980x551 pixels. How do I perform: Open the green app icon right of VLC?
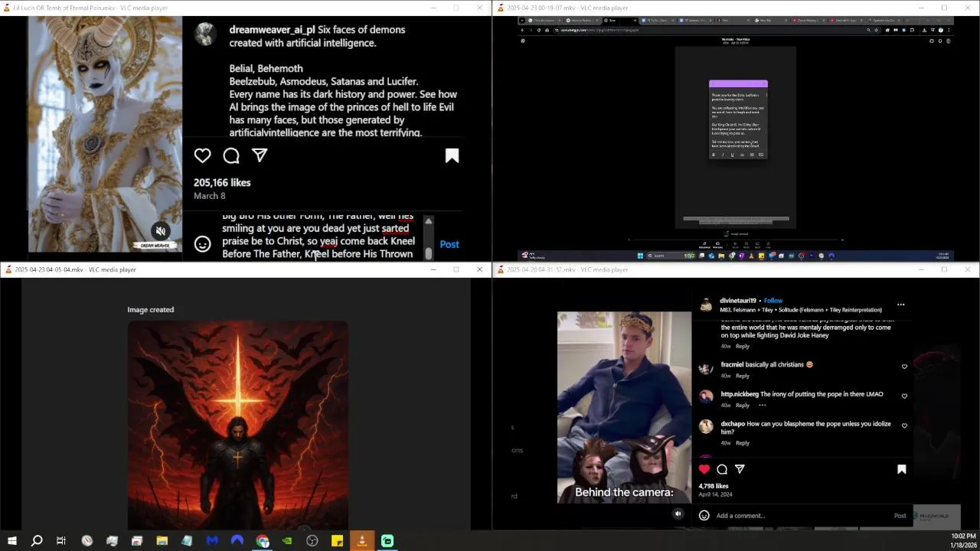[x=387, y=541]
